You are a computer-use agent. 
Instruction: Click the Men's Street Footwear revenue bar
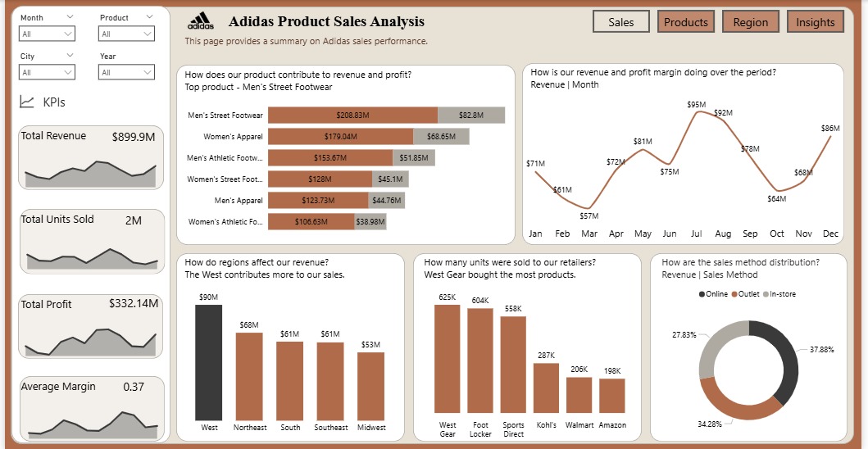(x=352, y=116)
